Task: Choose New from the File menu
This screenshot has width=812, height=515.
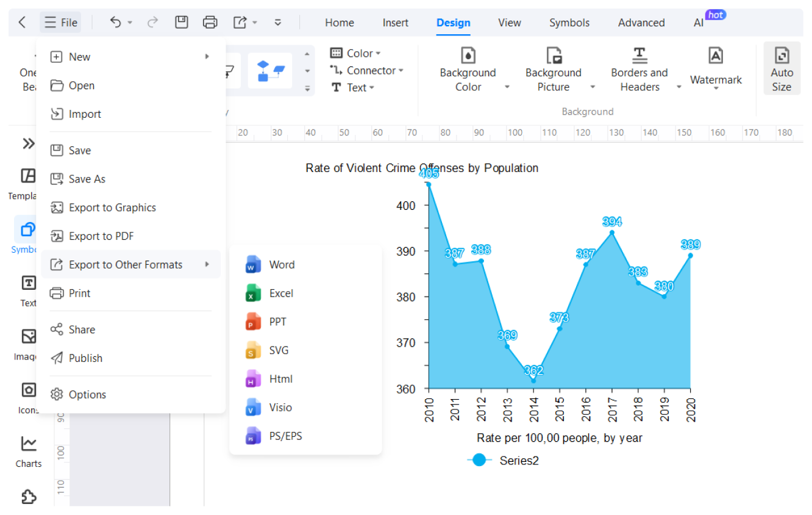Action: [131, 57]
